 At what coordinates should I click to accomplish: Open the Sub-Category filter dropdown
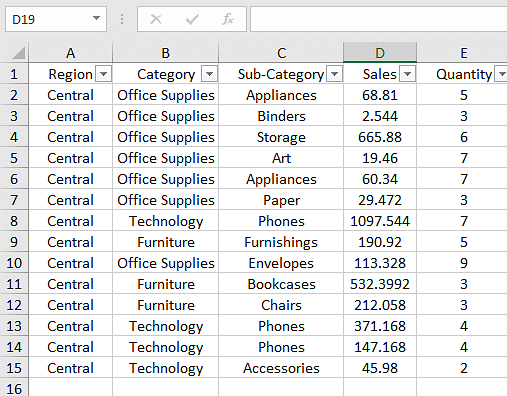[334, 74]
